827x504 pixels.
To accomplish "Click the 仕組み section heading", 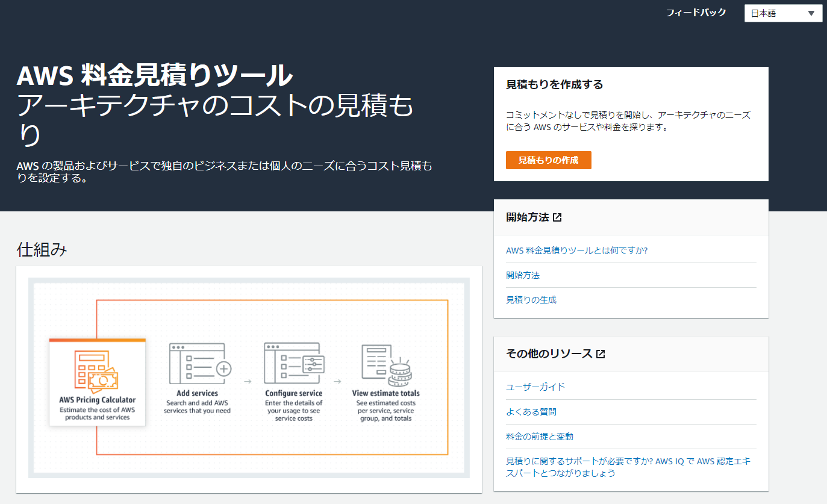I will [42, 249].
